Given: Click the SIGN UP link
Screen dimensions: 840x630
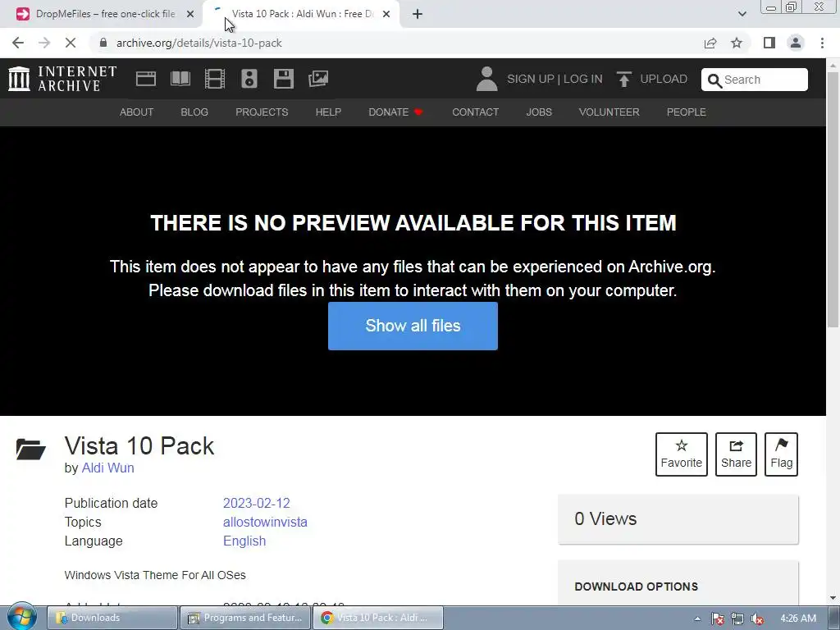Looking at the screenshot, I should (x=531, y=79).
